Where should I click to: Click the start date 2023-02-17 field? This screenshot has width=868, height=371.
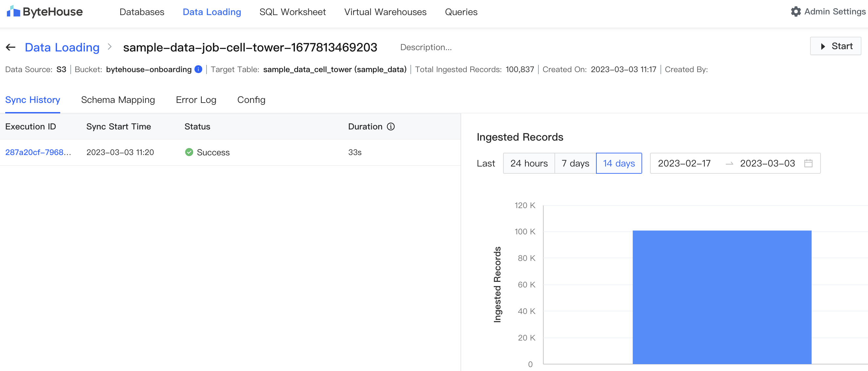pos(684,163)
